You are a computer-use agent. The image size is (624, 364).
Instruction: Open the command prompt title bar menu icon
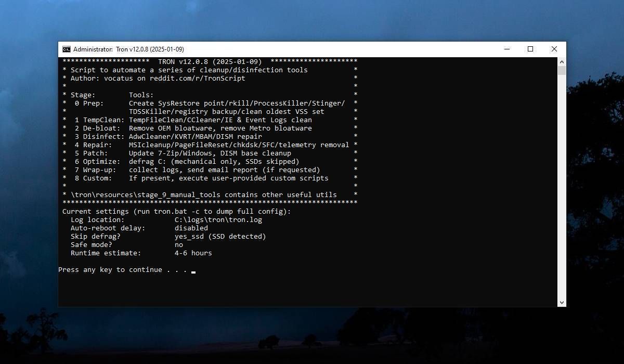pyautogui.click(x=66, y=49)
